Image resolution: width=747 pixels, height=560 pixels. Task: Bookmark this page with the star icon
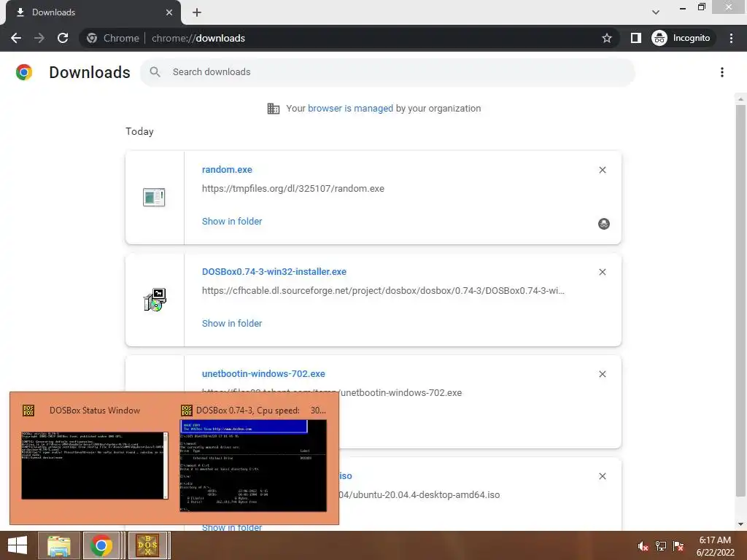coord(606,38)
